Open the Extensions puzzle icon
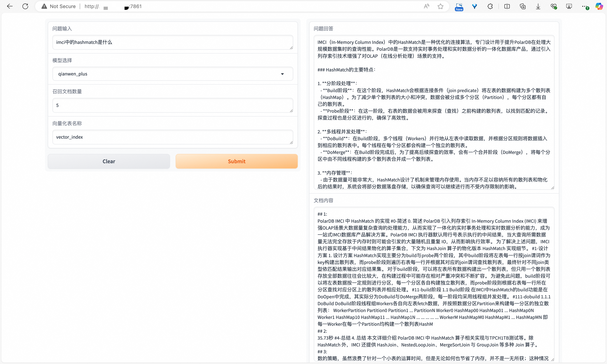Viewport: 607px width, 364px height. click(490, 6)
